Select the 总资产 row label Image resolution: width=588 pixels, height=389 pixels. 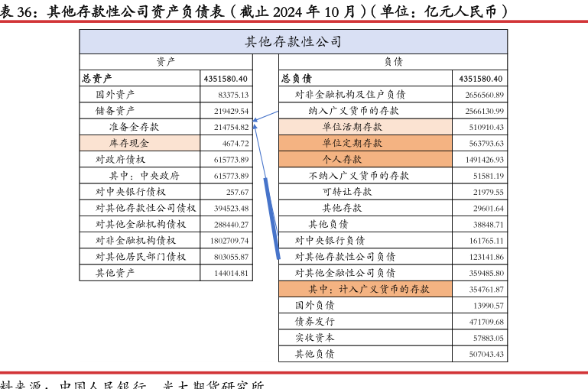click(97, 78)
